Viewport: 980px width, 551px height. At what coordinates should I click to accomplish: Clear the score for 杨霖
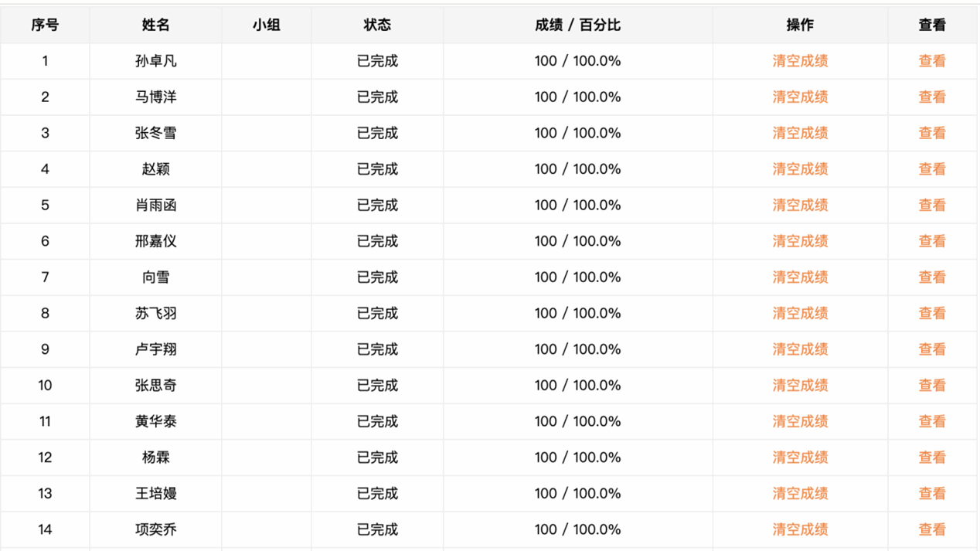tap(800, 457)
